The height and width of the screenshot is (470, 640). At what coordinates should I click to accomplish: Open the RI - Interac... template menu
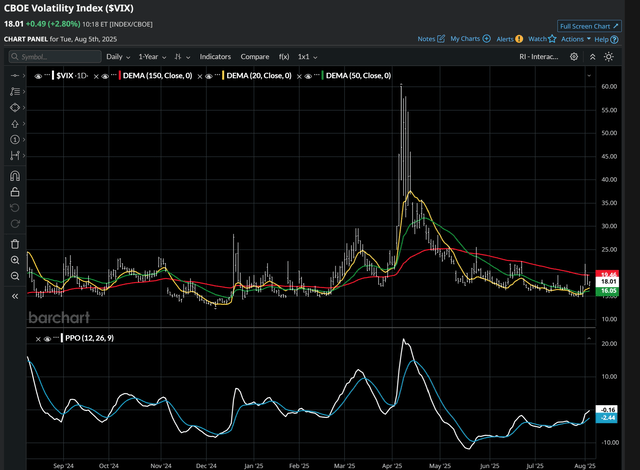[x=538, y=57]
